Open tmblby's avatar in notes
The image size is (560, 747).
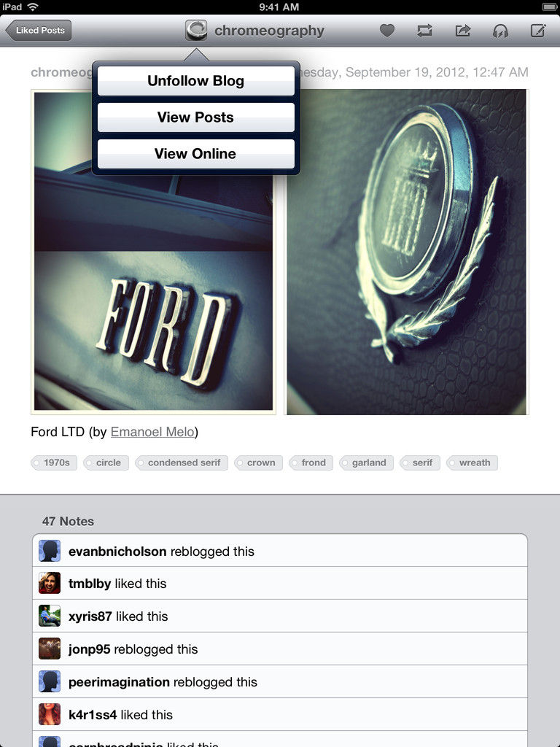50,583
